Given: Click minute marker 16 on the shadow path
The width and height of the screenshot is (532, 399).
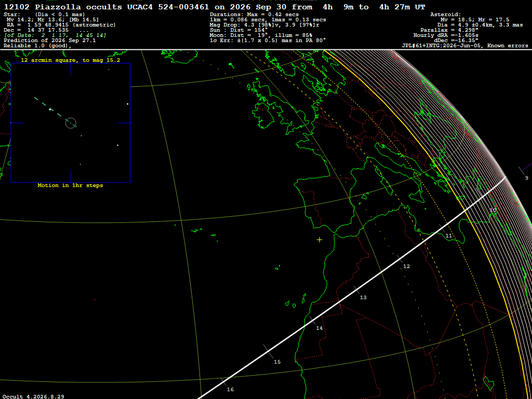Looking at the screenshot, I should (x=230, y=390).
